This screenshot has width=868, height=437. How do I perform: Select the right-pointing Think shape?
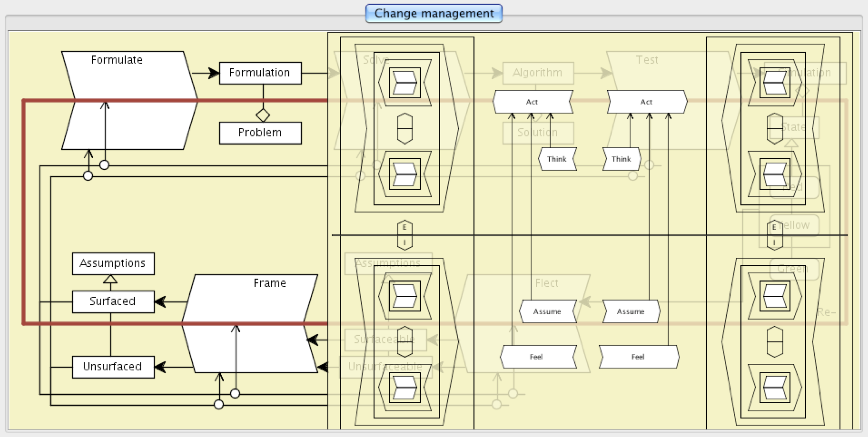pos(621,159)
